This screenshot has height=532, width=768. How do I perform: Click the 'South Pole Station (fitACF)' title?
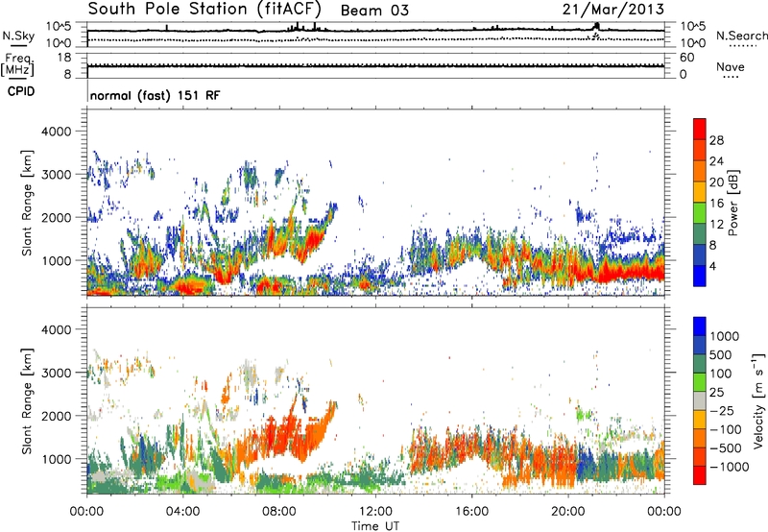(x=204, y=9)
